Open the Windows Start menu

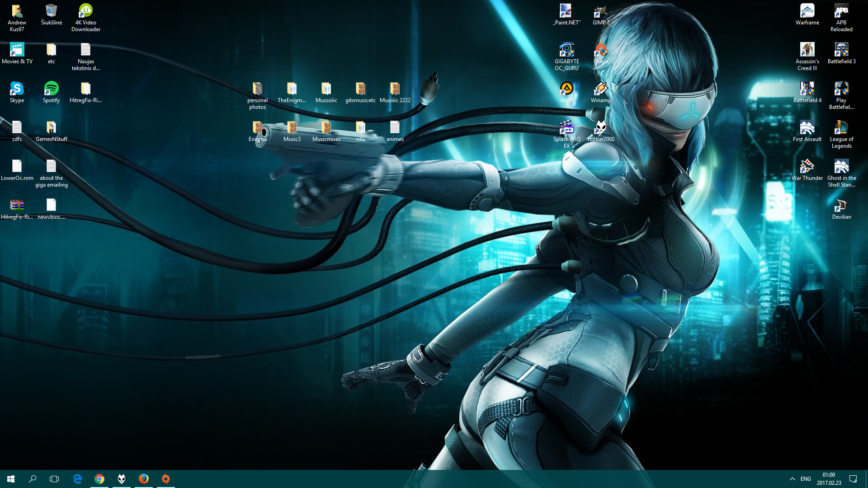(x=11, y=479)
